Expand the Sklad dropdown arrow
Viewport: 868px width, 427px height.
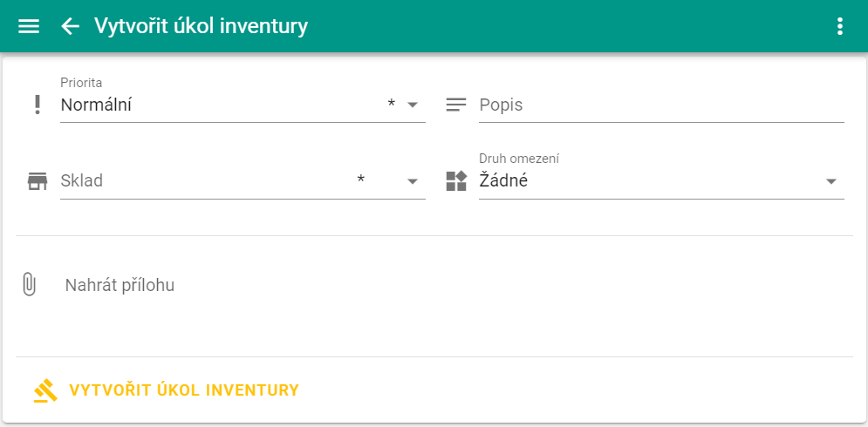413,181
